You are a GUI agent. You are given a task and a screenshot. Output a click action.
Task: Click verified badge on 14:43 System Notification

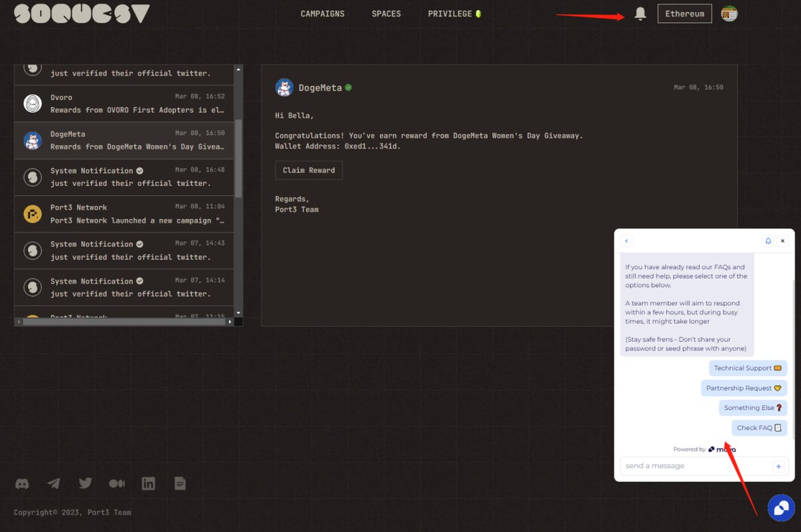tap(140, 244)
